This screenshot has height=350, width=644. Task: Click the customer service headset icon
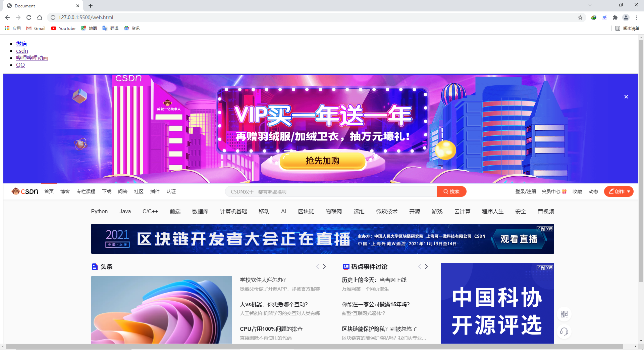tap(564, 332)
